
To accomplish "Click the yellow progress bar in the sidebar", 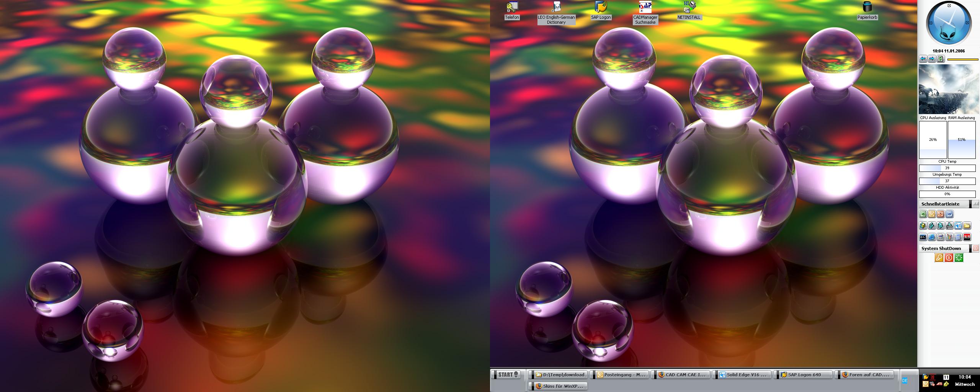I will click(963, 59).
